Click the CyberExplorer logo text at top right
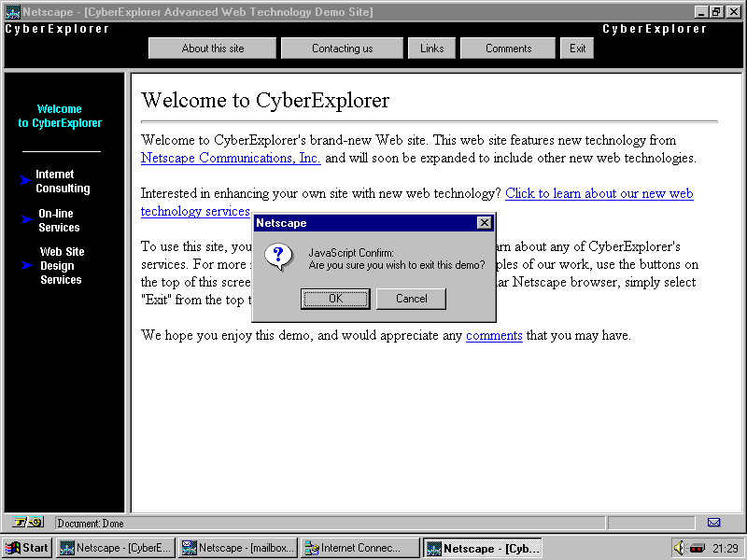The height and width of the screenshot is (560, 747). 655,29
